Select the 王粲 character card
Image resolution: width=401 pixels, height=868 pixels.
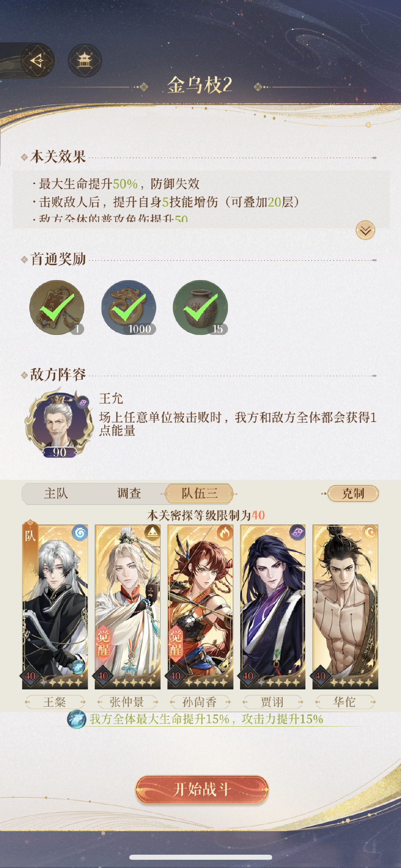(55, 607)
